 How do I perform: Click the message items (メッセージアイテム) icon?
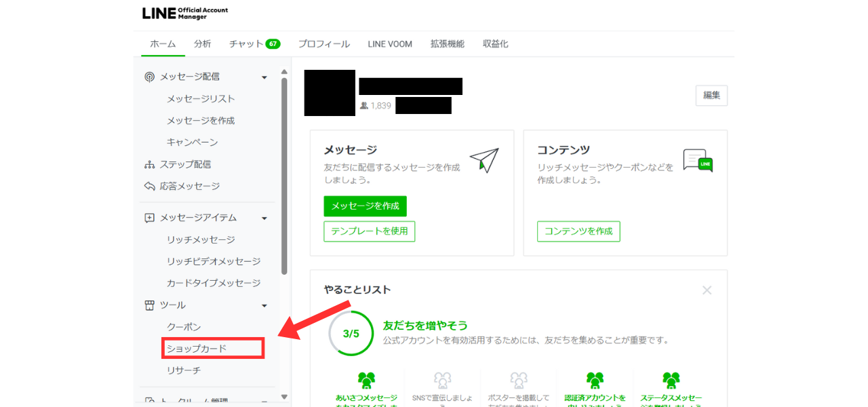coord(150,218)
